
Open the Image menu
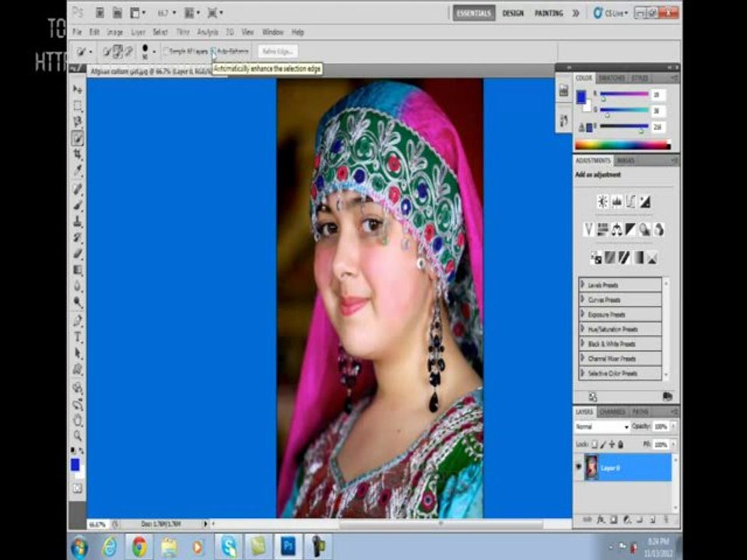115,32
